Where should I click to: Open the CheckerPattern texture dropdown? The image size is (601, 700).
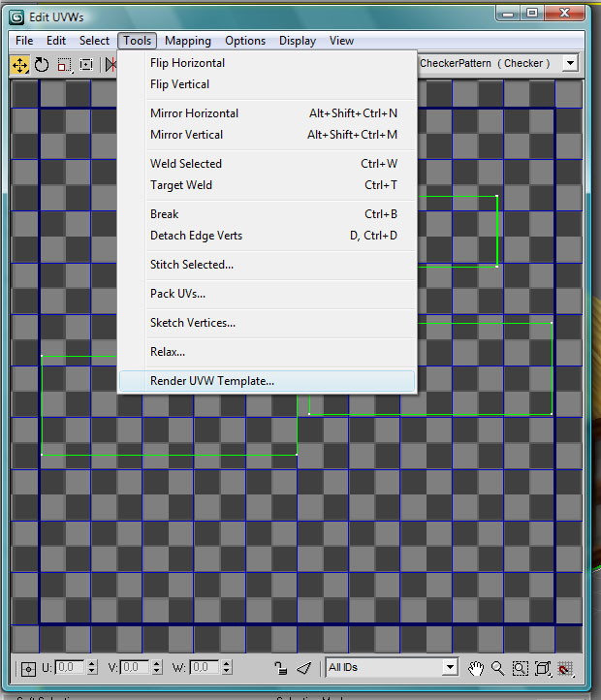[570, 63]
